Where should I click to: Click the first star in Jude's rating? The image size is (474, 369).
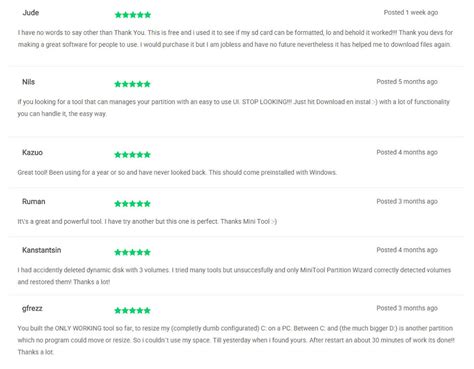coord(118,15)
